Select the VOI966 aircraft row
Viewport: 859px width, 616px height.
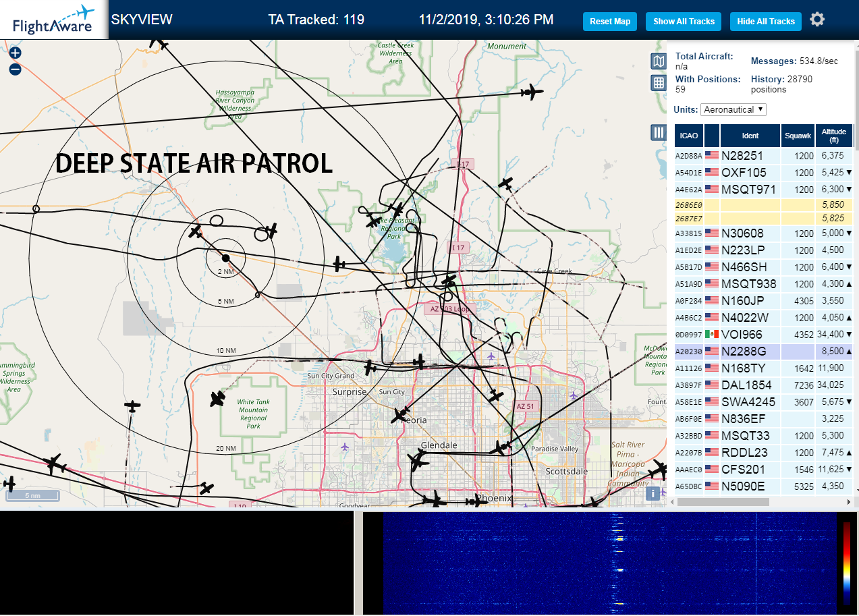[x=764, y=334]
